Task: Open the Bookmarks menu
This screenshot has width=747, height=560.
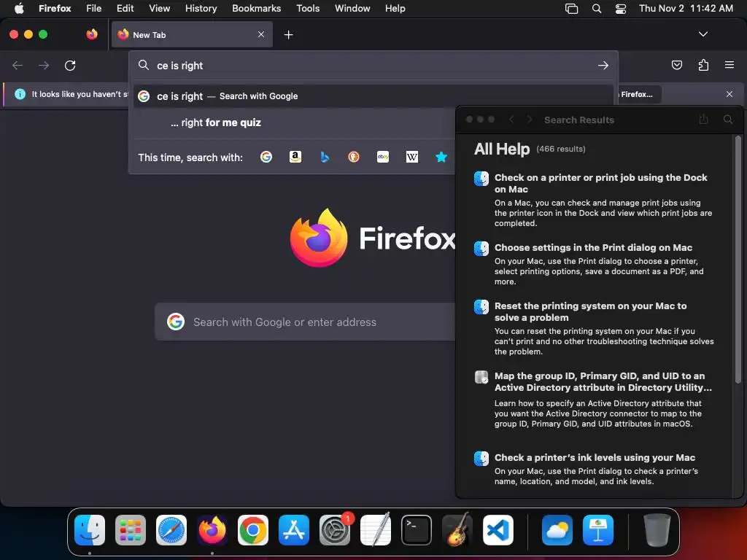Action: point(256,8)
